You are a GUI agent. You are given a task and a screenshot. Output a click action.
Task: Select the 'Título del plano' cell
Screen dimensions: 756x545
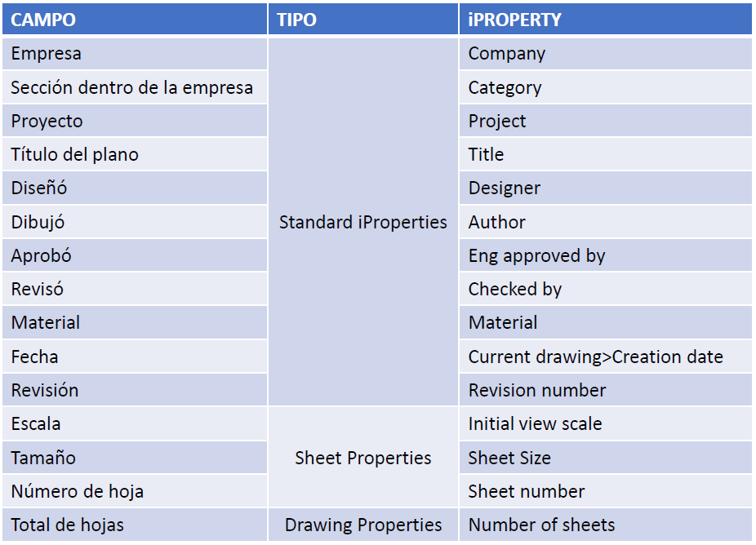tap(75, 154)
